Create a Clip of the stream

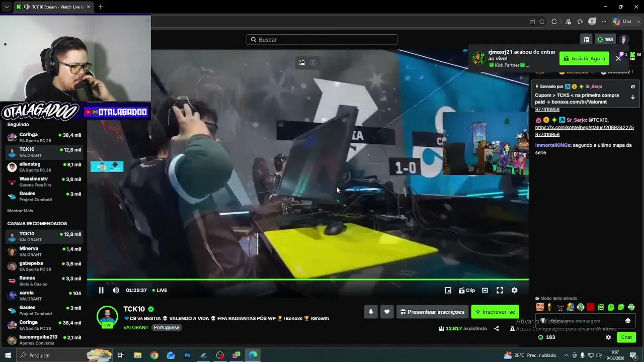click(x=467, y=290)
